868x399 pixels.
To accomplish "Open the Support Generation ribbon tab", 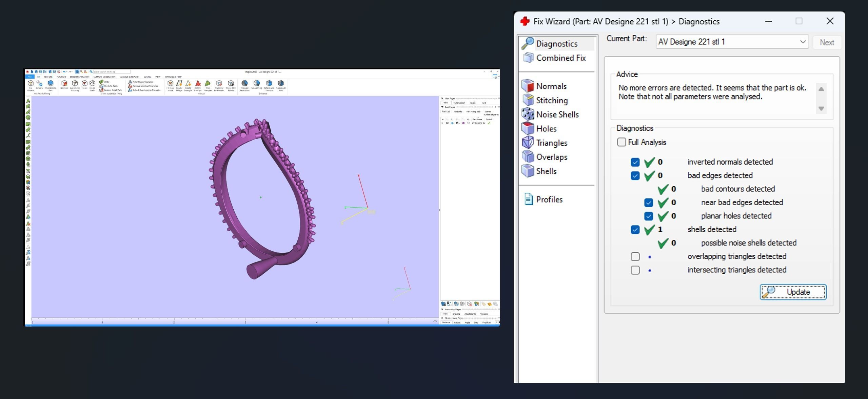I will click(x=104, y=77).
